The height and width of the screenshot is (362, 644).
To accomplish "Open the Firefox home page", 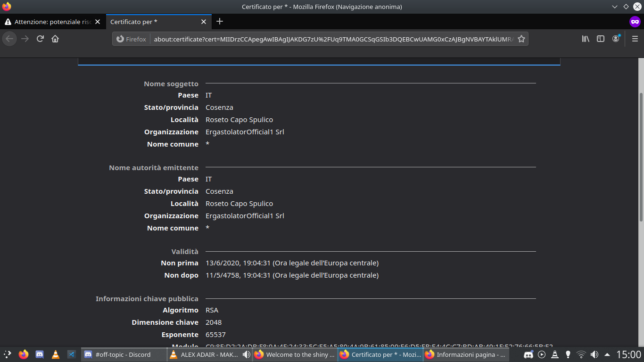I will coord(55,39).
